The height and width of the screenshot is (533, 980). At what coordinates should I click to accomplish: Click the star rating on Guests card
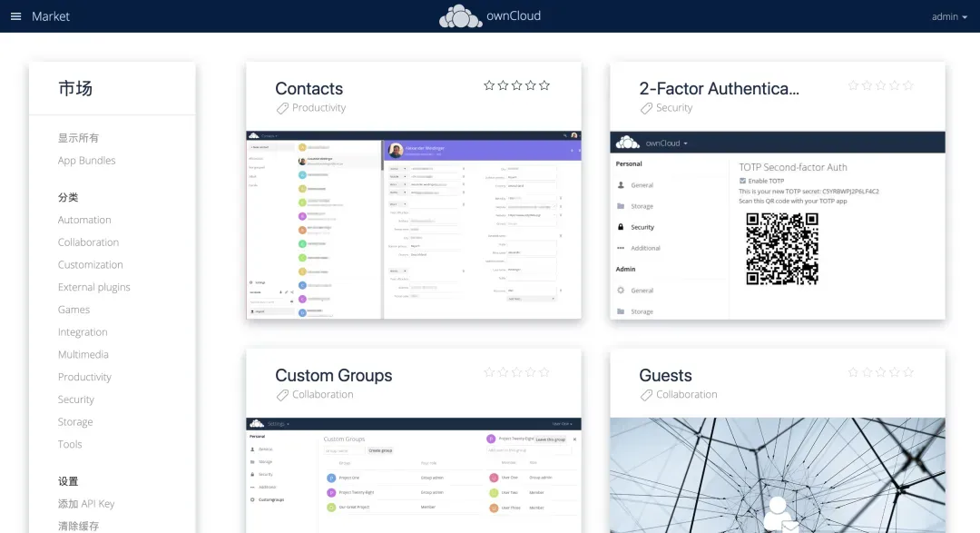(x=880, y=372)
